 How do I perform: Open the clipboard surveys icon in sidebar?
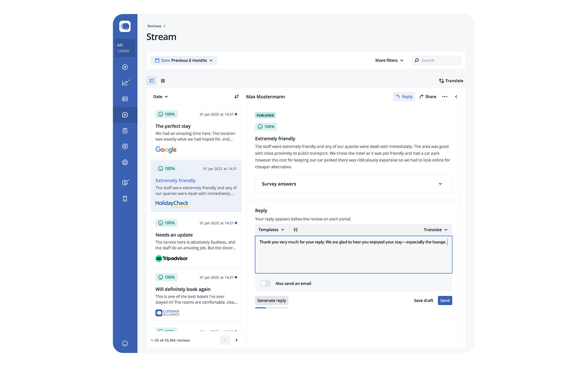tap(125, 130)
